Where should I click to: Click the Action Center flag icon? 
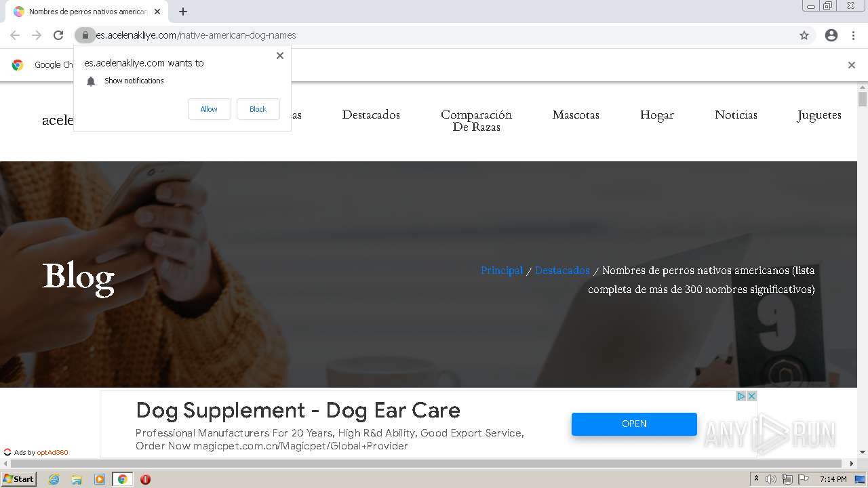pyautogui.click(x=804, y=479)
